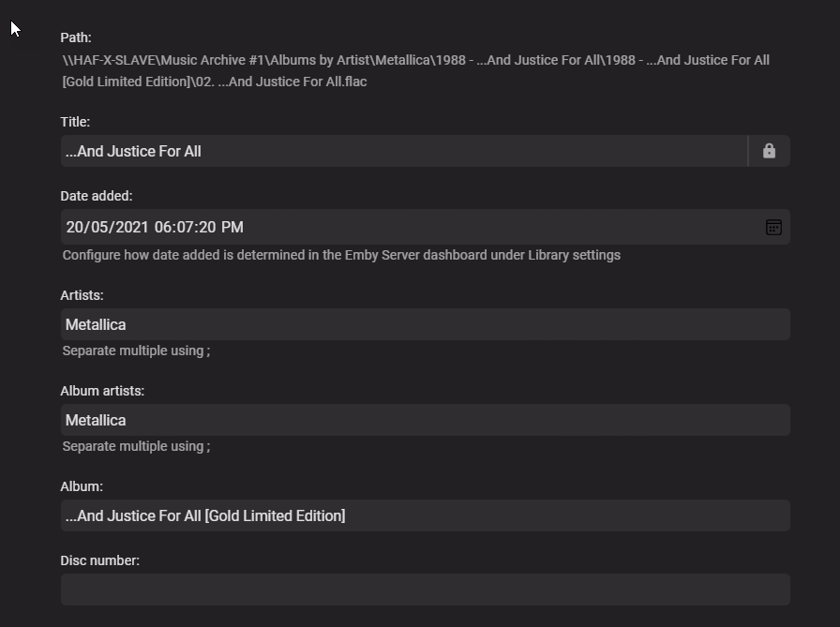This screenshot has height=627, width=840.
Task: Click into the Title input field
Action: pyautogui.click(x=403, y=151)
